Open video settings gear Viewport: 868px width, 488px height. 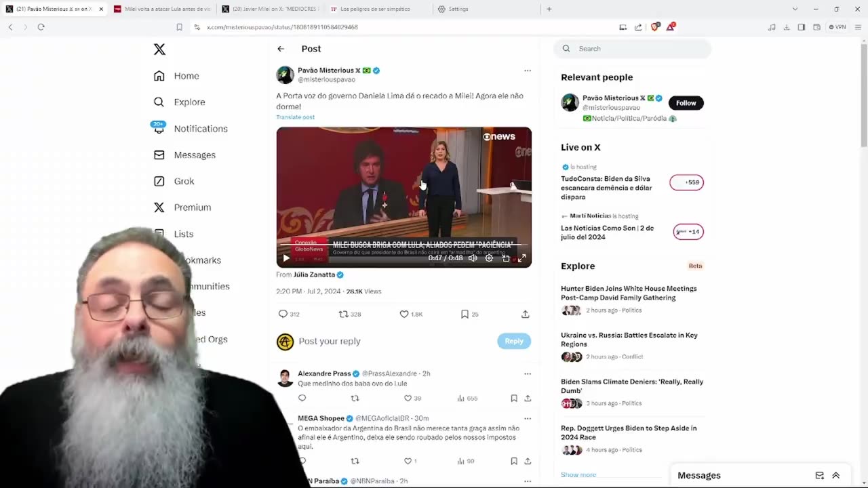(489, 258)
